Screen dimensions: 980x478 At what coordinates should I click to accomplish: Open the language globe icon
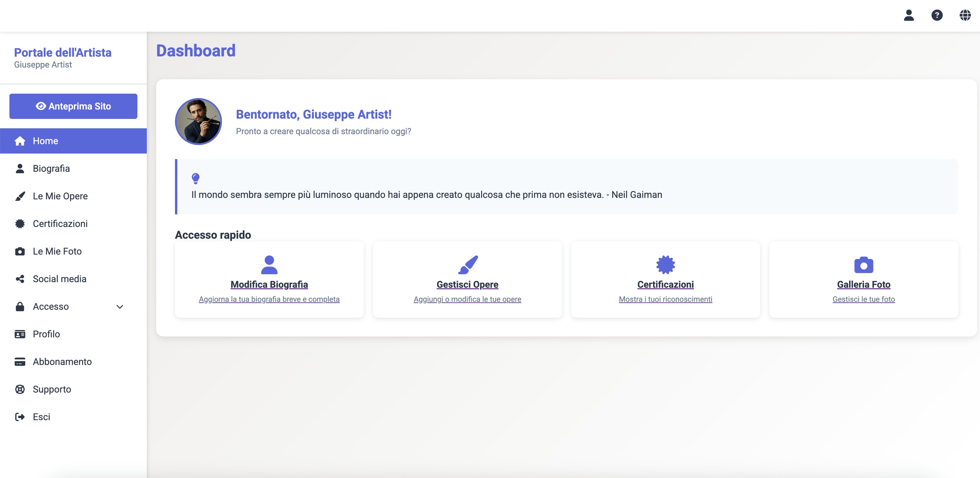[965, 15]
